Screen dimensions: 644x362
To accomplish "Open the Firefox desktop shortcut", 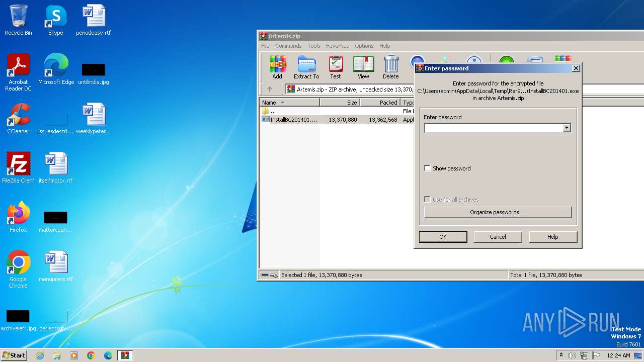I will pyautogui.click(x=18, y=217).
